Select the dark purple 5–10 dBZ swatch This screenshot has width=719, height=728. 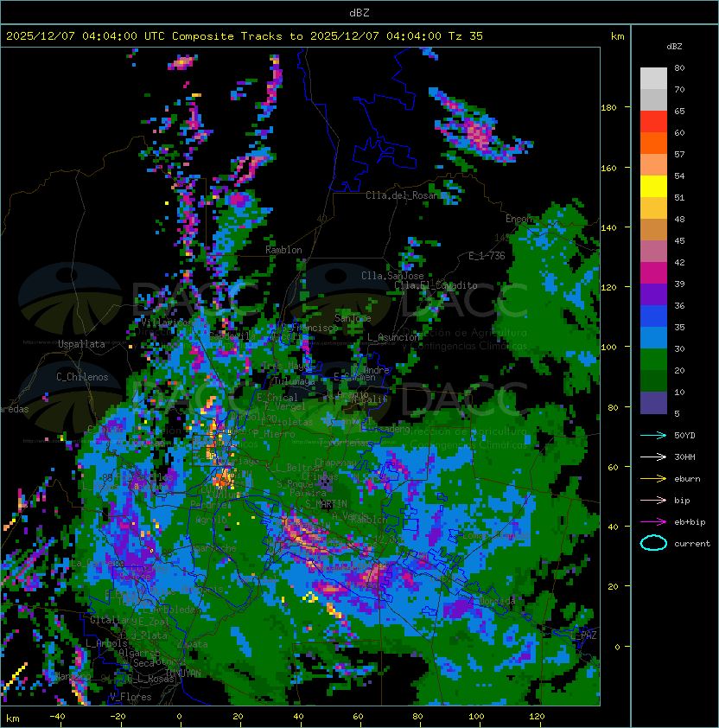click(x=653, y=403)
